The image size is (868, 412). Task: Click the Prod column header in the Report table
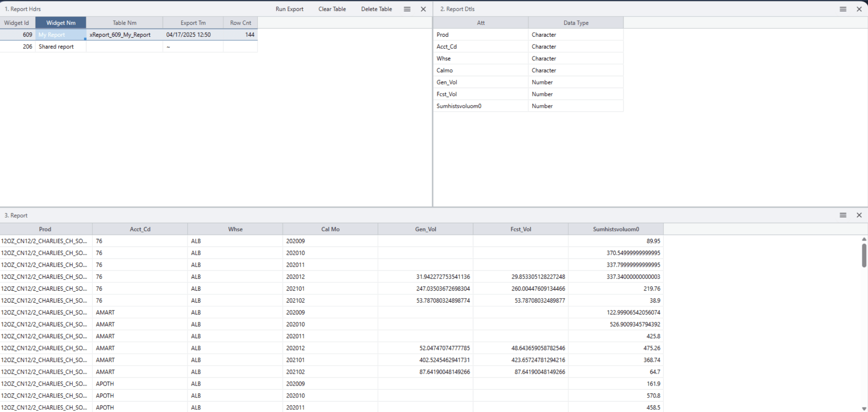coord(45,229)
